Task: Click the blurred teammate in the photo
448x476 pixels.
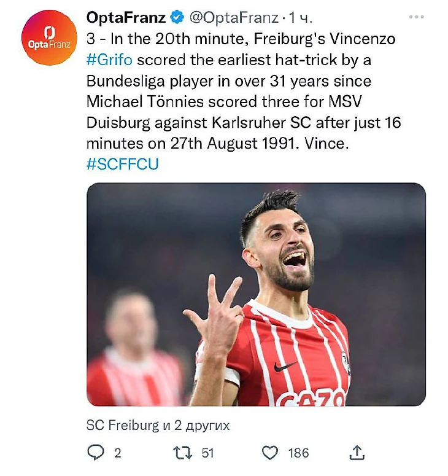Action: pos(132,344)
